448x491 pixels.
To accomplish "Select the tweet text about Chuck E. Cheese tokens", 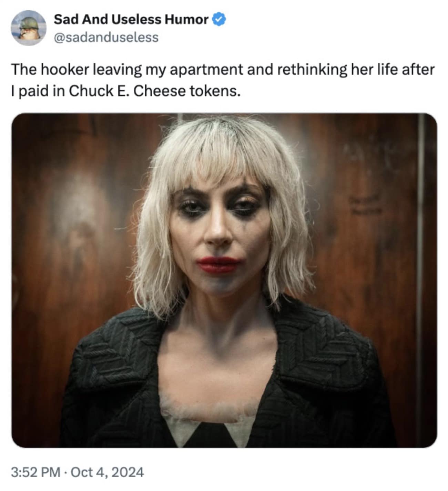I will [223, 80].
